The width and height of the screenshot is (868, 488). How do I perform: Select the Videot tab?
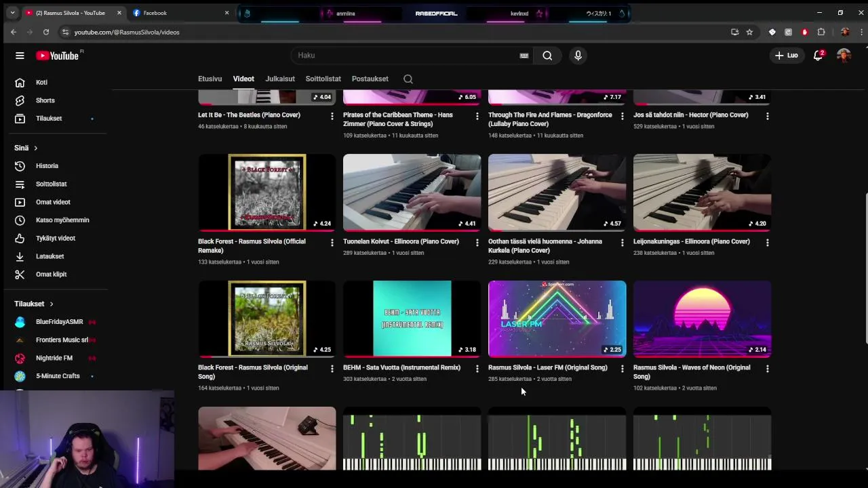coord(243,79)
